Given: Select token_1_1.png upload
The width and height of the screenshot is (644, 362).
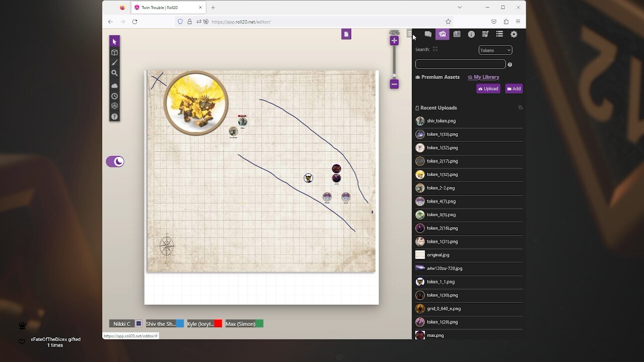Looking at the screenshot, I should point(469,282).
